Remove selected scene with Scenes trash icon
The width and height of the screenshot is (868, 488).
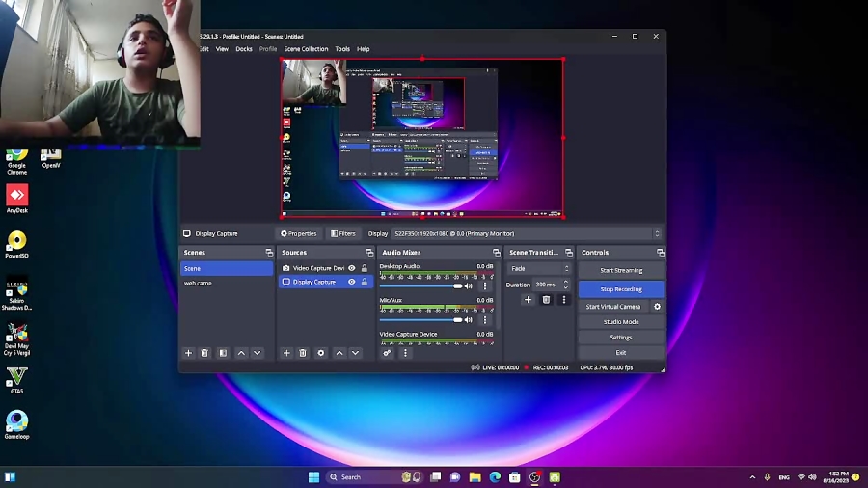point(204,353)
